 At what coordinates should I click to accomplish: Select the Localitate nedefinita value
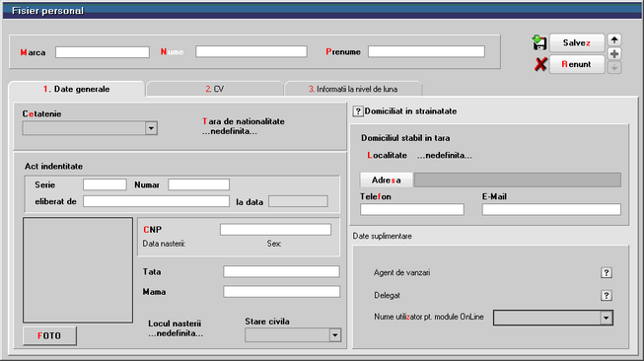[x=445, y=156]
